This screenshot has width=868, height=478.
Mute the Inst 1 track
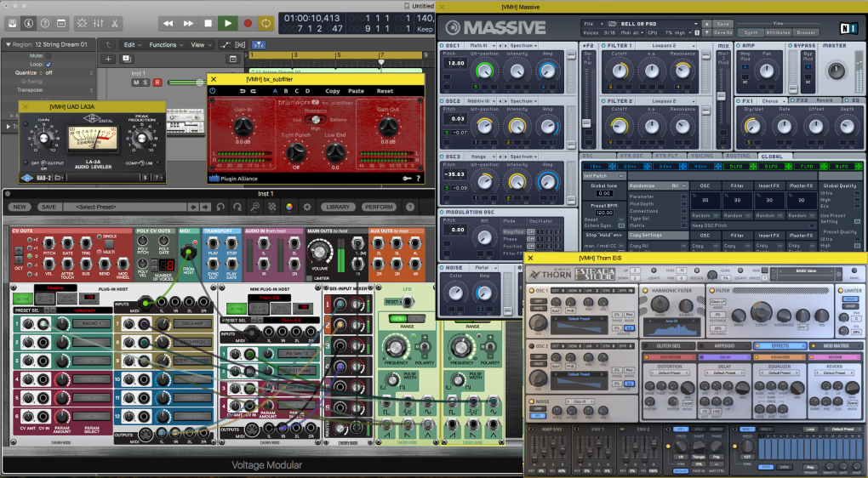click(136, 83)
